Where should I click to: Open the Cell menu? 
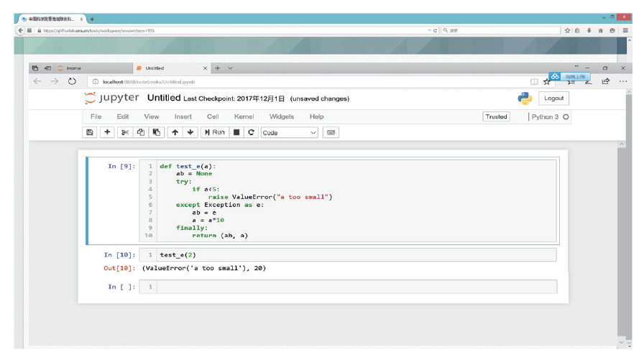[213, 116]
